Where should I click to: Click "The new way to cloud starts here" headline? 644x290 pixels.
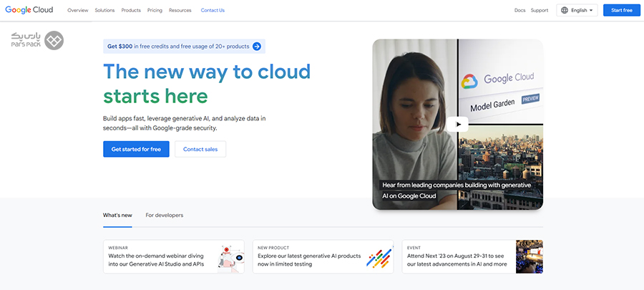coord(207,84)
